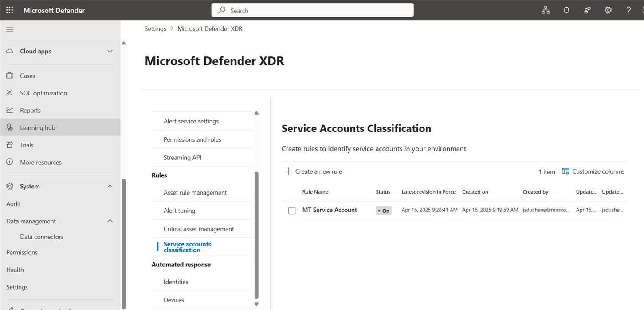This screenshot has height=310, width=644.
Task: Click the Search input field
Action: [312, 10]
